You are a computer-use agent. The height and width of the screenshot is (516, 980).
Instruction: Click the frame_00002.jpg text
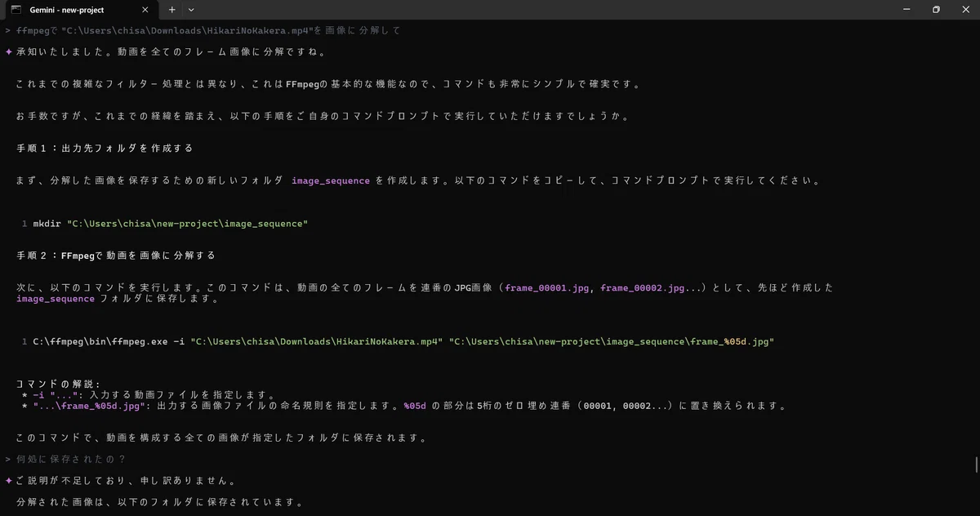(642, 287)
